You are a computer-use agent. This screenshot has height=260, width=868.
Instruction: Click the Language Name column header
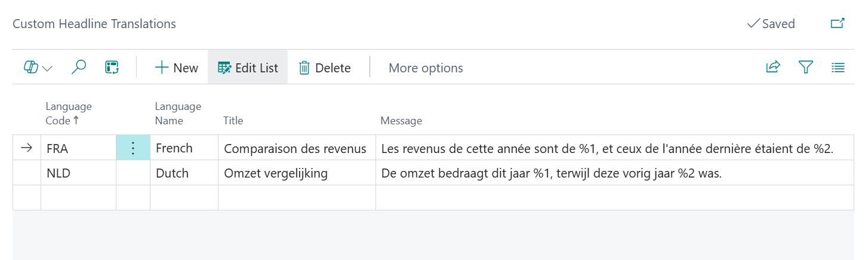178,114
